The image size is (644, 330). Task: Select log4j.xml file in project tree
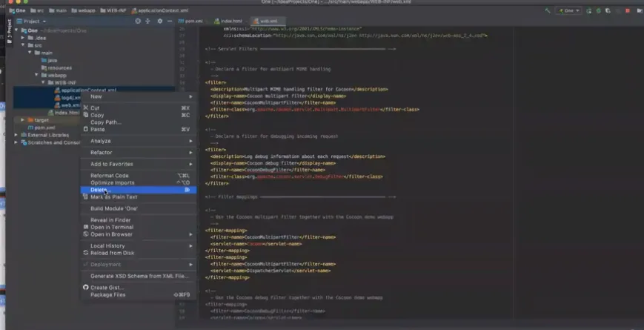67,98
